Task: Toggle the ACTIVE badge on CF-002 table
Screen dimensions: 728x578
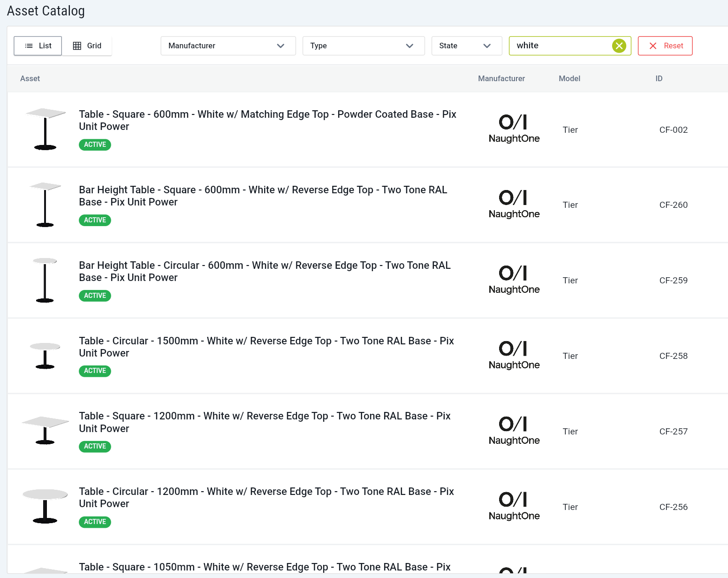Action: (95, 144)
